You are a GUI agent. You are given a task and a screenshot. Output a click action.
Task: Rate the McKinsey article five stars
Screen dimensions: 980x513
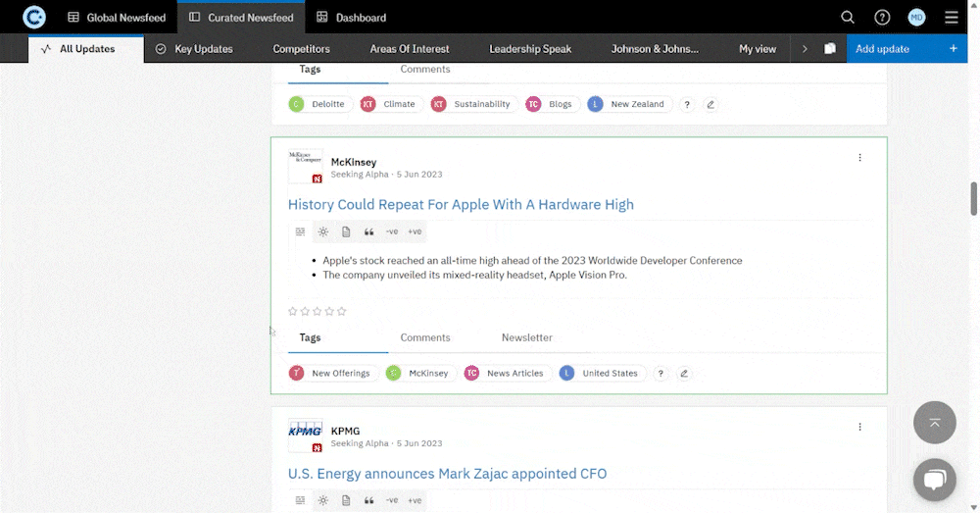[x=342, y=311]
